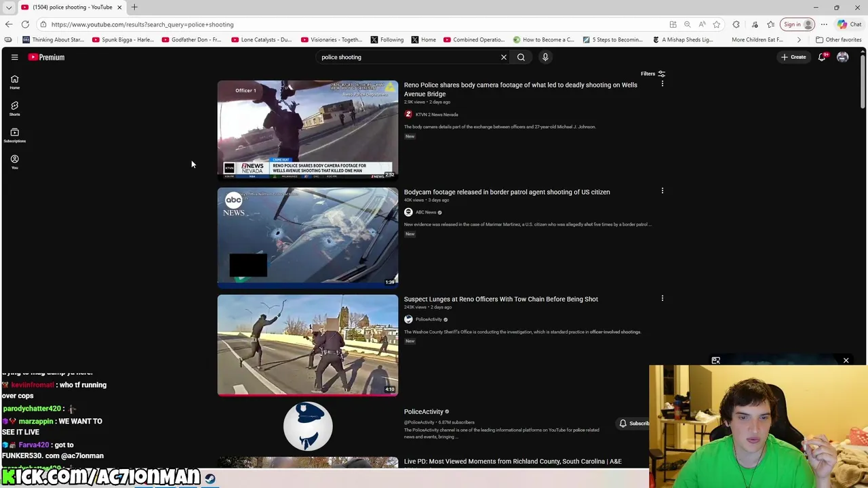The width and height of the screenshot is (868, 488).
Task: Open 'Godfather Don' bookmark
Action: tap(192, 39)
